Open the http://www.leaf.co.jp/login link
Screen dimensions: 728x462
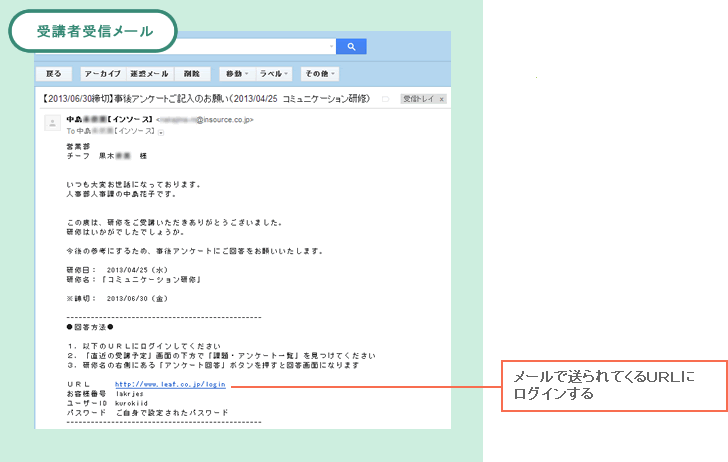(x=170, y=384)
